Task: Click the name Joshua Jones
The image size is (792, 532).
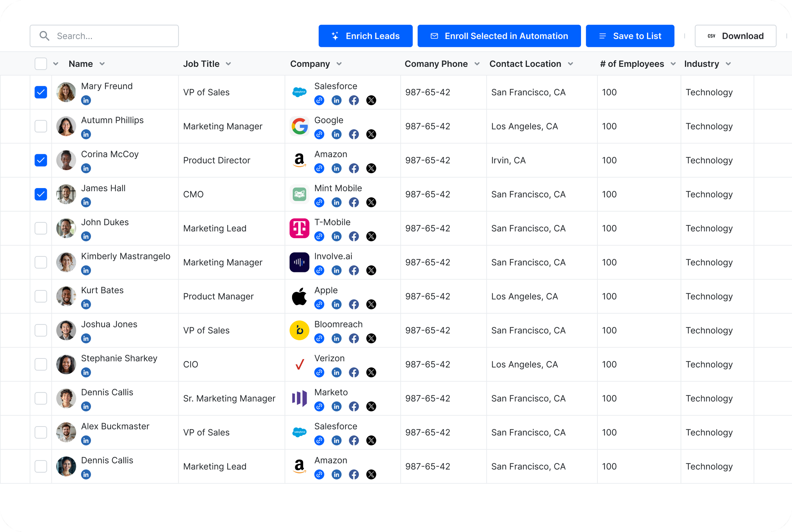Action: pyautogui.click(x=109, y=324)
